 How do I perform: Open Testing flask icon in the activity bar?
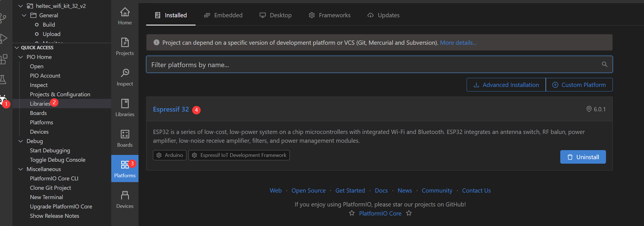[3, 79]
